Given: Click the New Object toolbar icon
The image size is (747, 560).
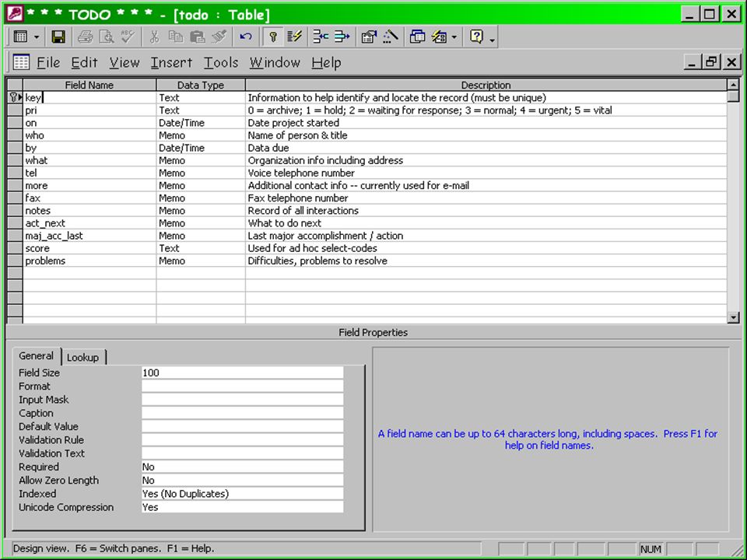Looking at the screenshot, I should click(x=439, y=37).
